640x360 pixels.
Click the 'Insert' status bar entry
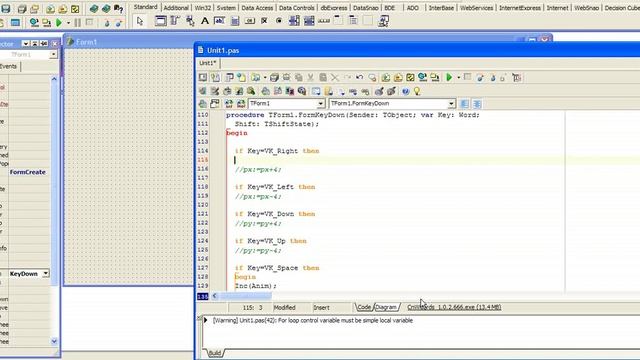pos(321,308)
